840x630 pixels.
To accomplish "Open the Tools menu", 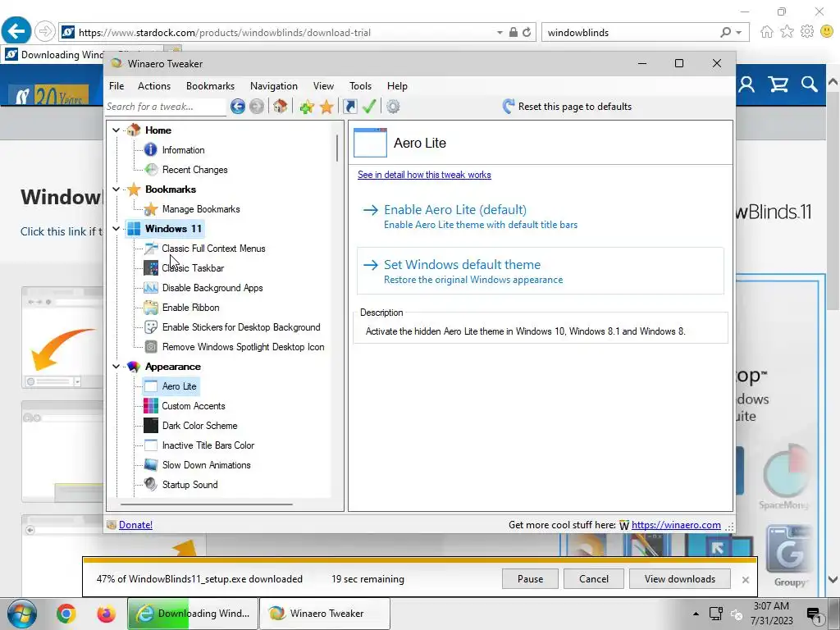I will click(x=361, y=85).
